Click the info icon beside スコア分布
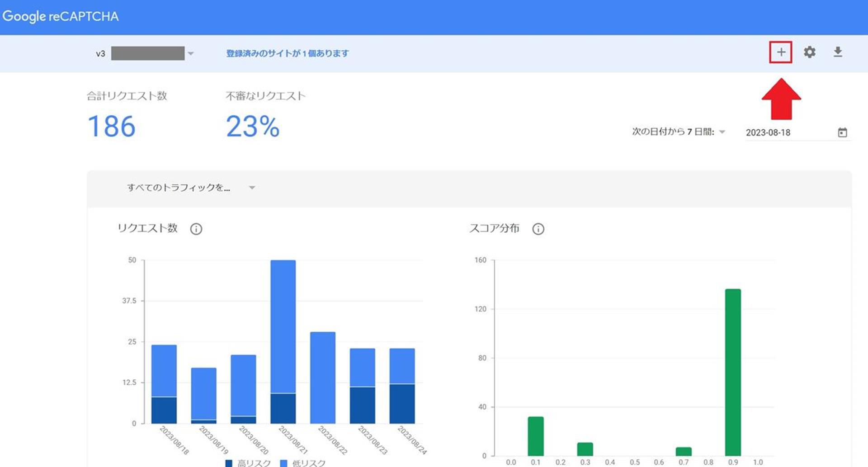This screenshot has width=868, height=467. coord(538,229)
